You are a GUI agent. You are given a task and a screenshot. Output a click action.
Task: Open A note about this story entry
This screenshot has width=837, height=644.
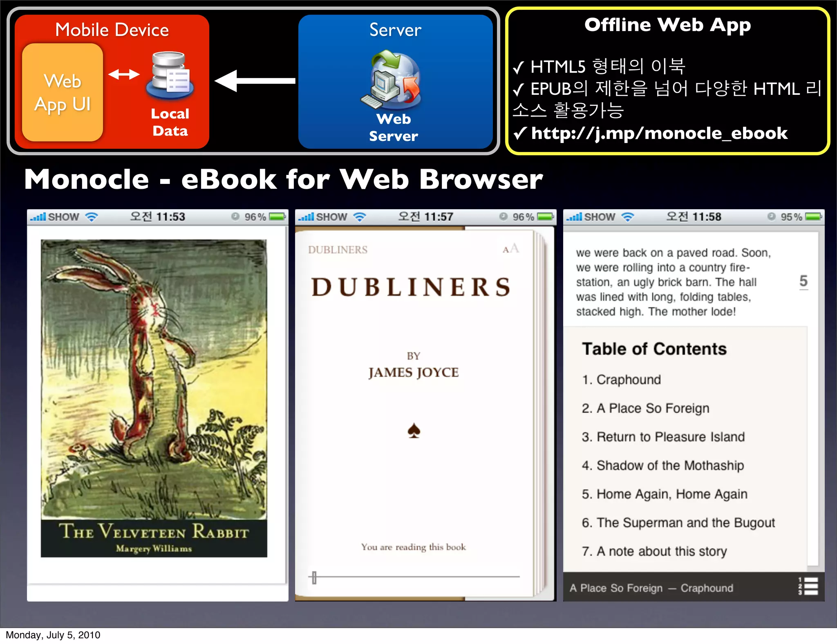(x=654, y=551)
